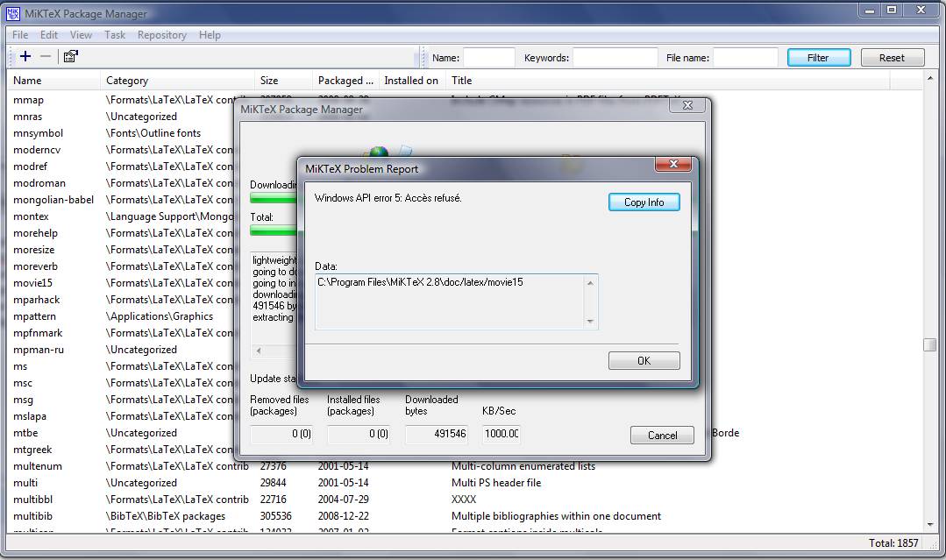Click the Total progress bar
The width and height of the screenshot is (946, 560).
point(274,230)
